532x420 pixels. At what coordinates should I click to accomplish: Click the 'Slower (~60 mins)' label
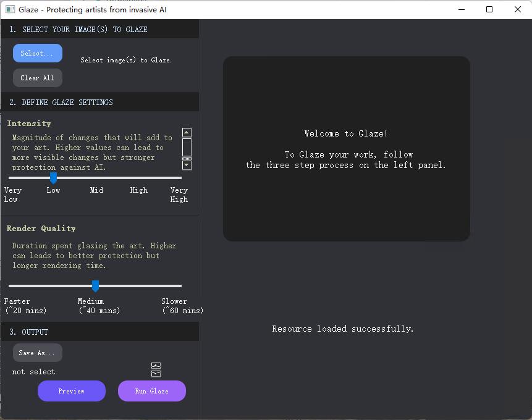[x=182, y=306]
